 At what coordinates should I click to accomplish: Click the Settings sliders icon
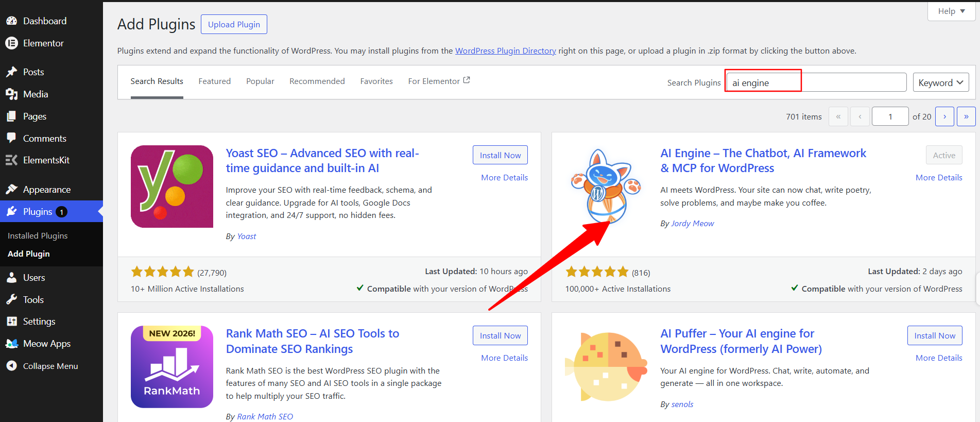coord(11,322)
